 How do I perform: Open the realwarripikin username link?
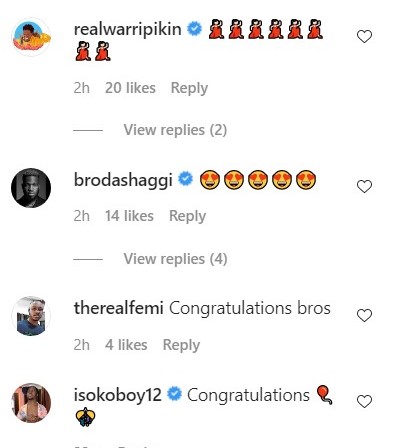tap(128, 29)
